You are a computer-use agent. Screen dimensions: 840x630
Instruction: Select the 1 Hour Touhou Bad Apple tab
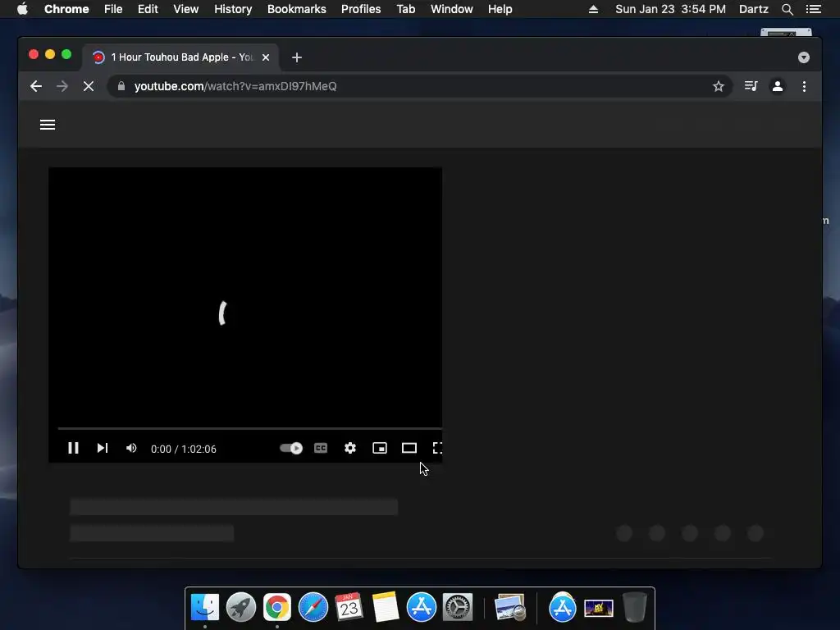coord(180,57)
